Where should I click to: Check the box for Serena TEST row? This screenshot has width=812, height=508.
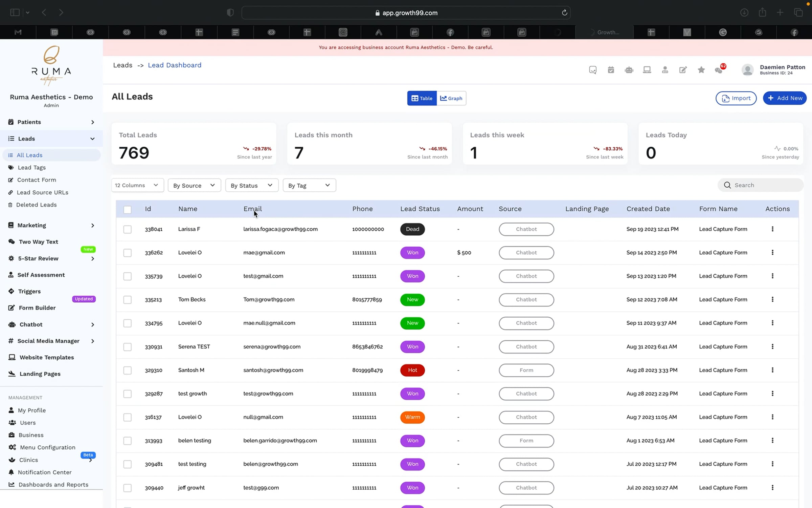(x=128, y=347)
